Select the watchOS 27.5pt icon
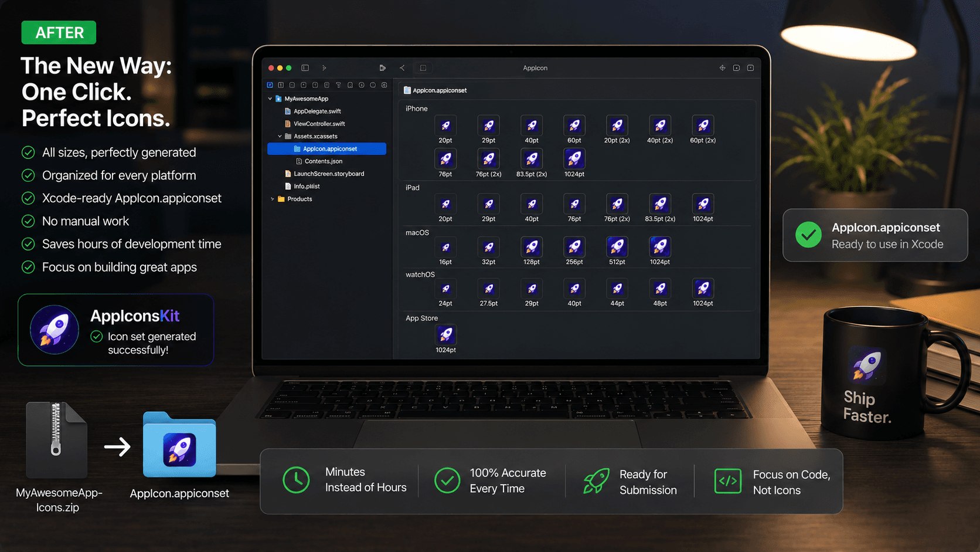This screenshot has width=980, height=552. tap(488, 289)
